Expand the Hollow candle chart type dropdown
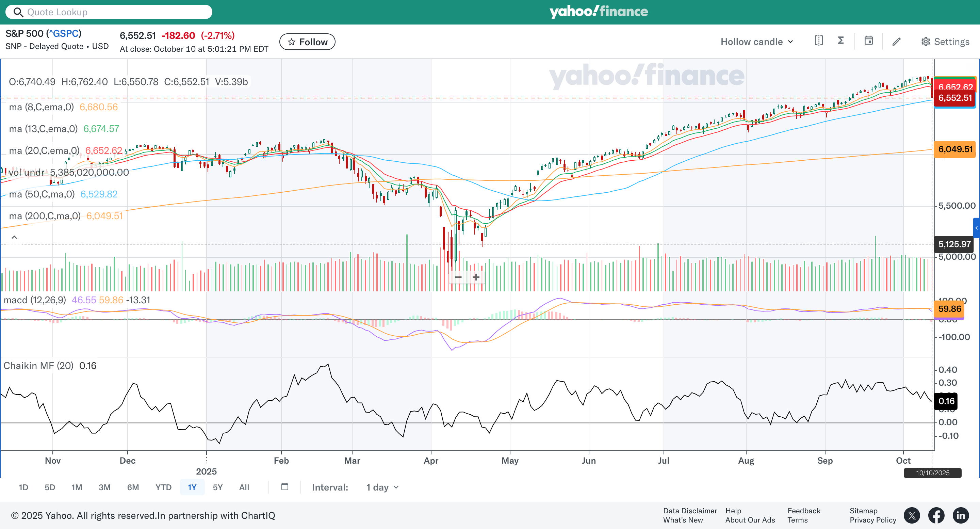Image resolution: width=980 pixels, height=529 pixels. pyautogui.click(x=757, y=42)
